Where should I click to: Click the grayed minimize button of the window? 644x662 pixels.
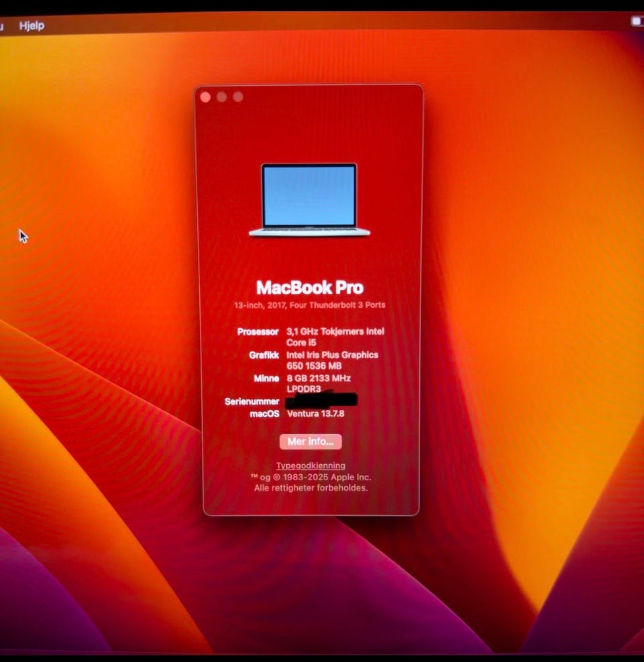tap(221, 97)
